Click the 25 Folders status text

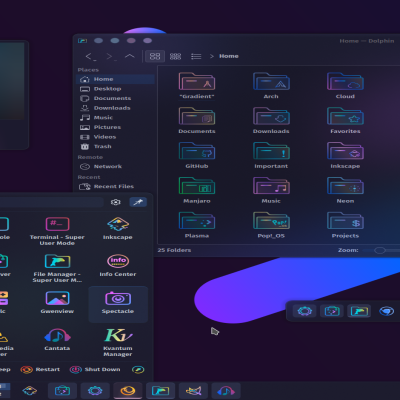(174, 250)
